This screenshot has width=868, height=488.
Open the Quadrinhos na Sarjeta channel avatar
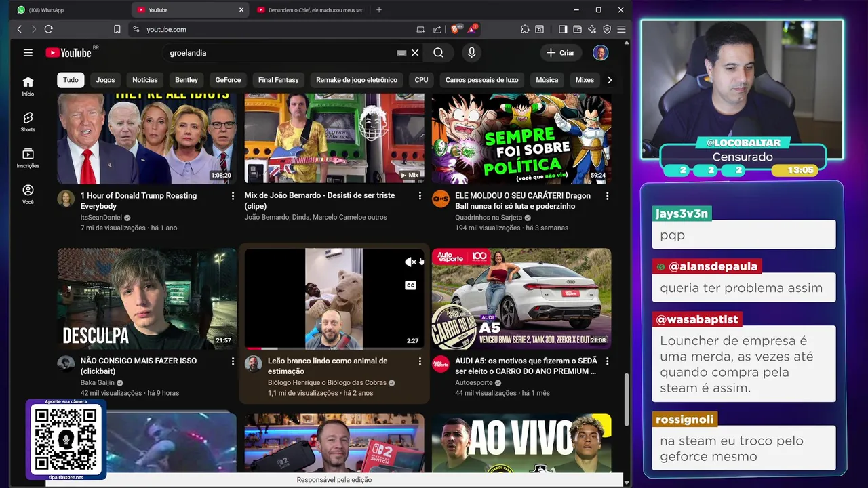[441, 199]
